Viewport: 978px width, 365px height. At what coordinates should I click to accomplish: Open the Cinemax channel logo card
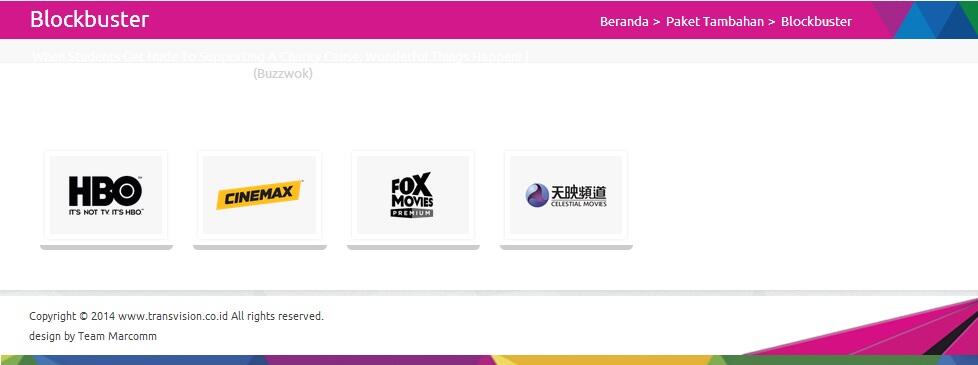pyautogui.click(x=259, y=195)
